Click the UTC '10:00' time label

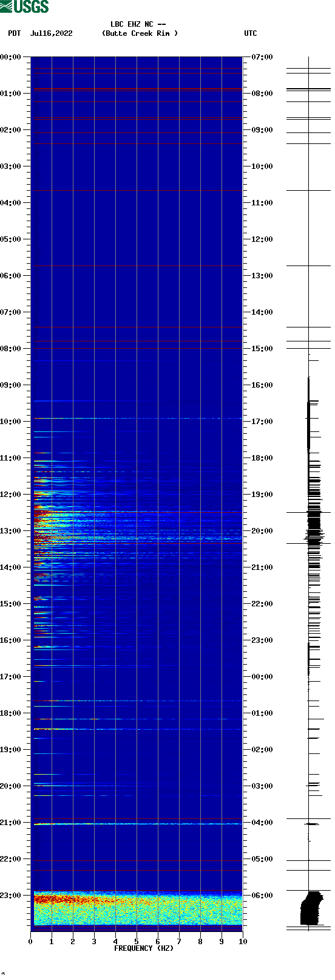tap(262, 166)
